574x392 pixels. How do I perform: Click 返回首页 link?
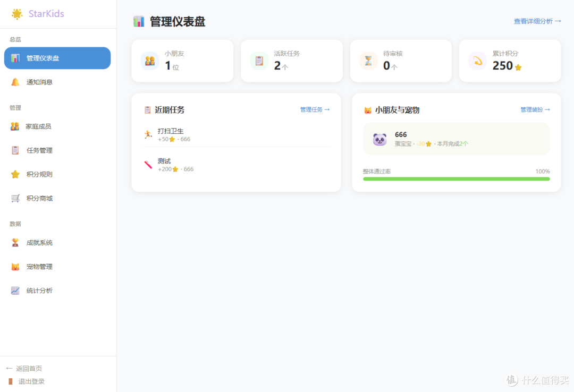click(24, 368)
